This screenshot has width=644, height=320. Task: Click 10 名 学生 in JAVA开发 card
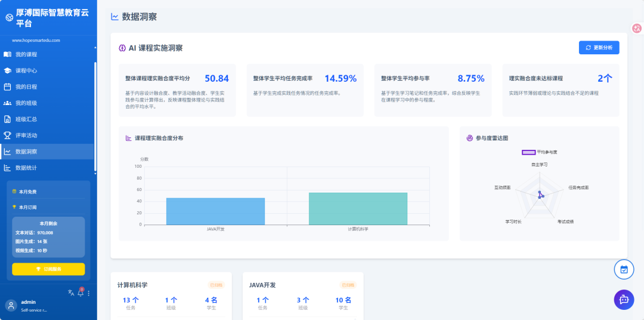[x=342, y=303]
